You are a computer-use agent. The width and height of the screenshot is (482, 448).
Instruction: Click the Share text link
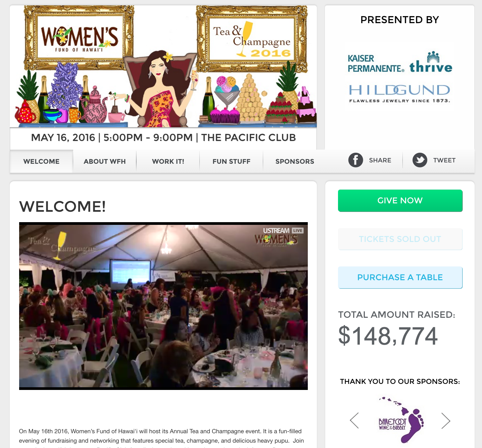380,160
